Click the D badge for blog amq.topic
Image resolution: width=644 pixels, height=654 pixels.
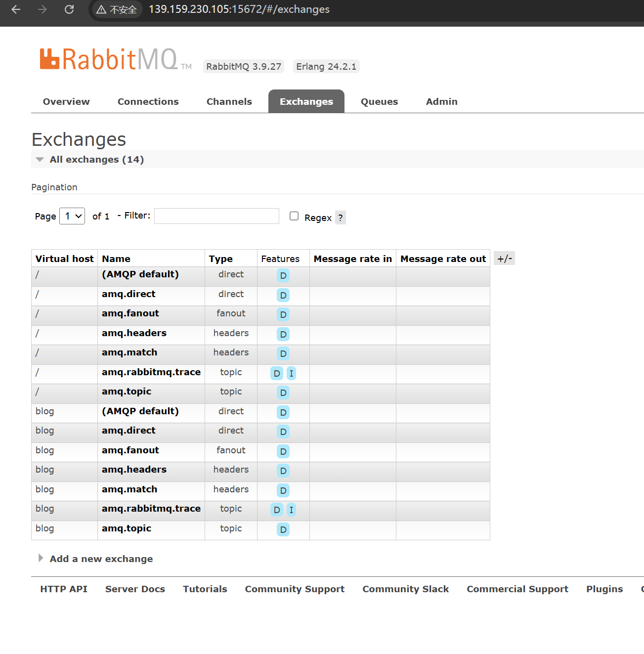point(283,530)
